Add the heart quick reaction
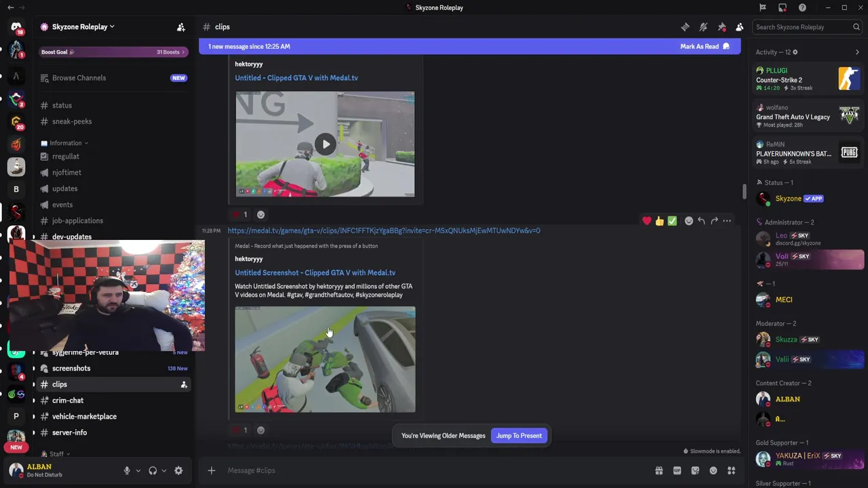The height and width of the screenshot is (488, 868). point(647,221)
